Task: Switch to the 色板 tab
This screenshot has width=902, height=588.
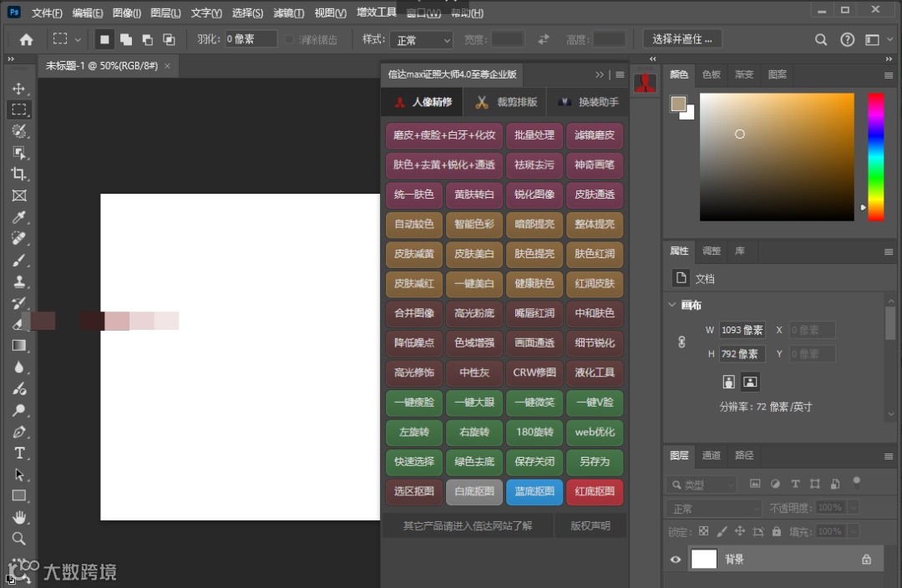Action: [x=711, y=74]
